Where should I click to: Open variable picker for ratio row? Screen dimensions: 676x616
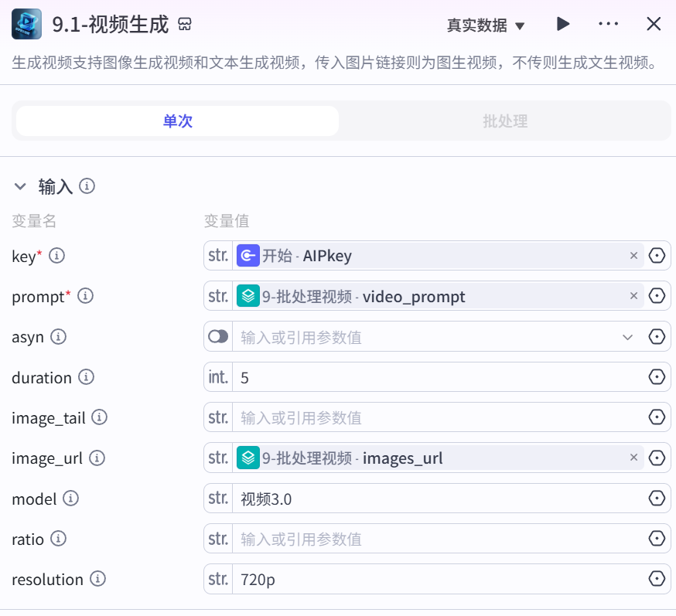[x=657, y=539]
